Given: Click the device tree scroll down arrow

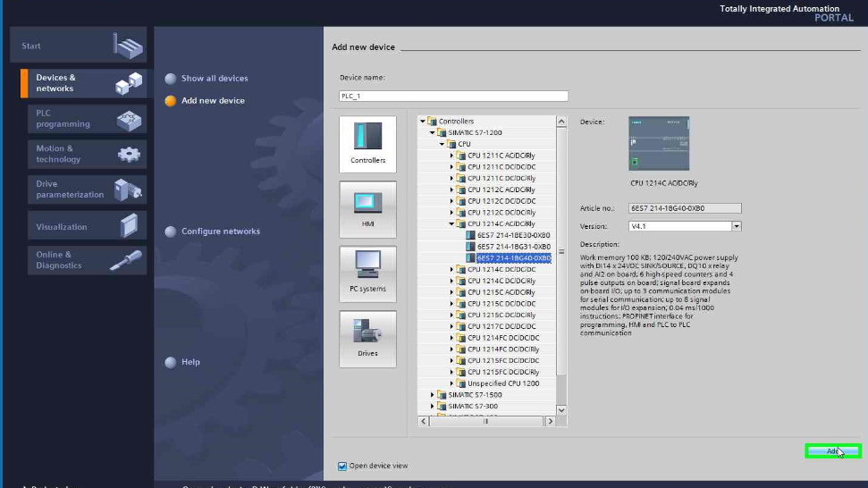Looking at the screenshot, I should pos(561,410).
